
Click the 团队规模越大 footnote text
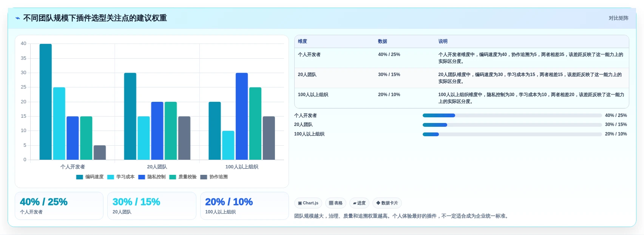click(x=402, y=216)
